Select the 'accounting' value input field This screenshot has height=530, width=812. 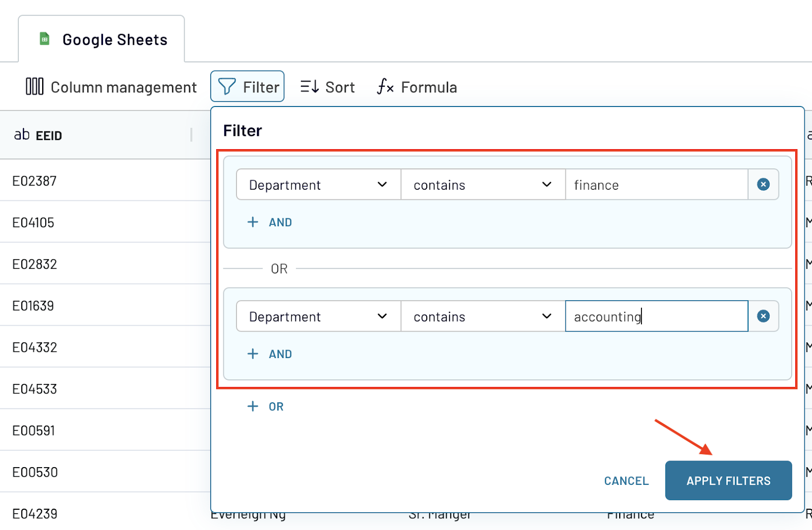pyautogui.click(x=655, y=316)
